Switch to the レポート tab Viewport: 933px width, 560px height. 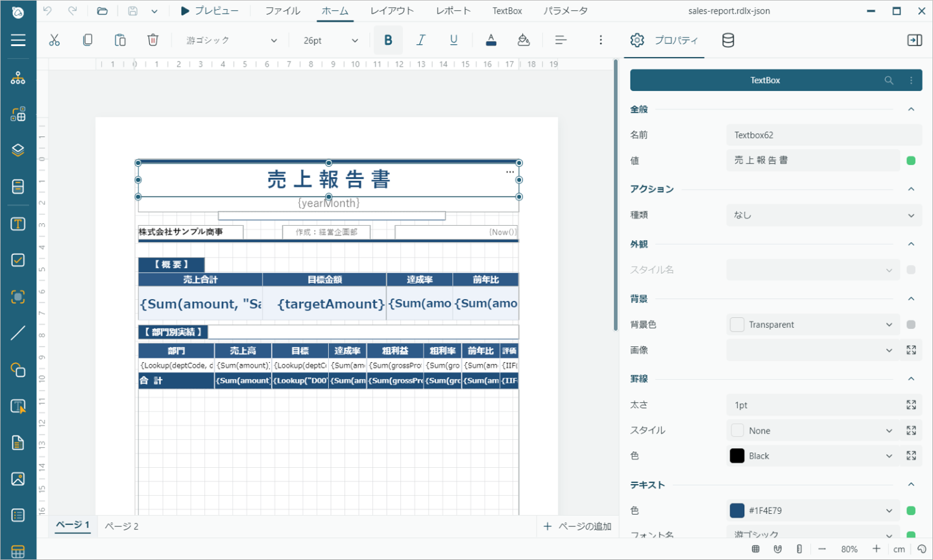pos(453,11)
